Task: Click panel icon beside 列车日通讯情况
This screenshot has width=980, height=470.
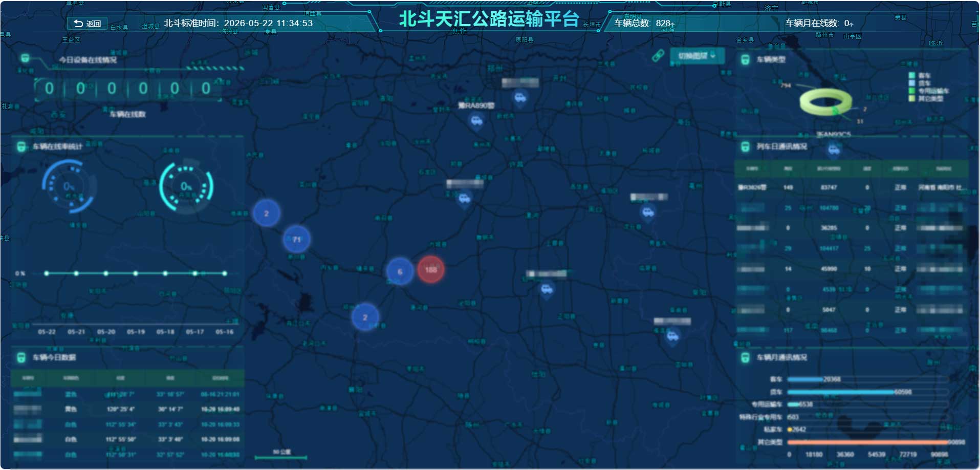Action: coord(745,147)
